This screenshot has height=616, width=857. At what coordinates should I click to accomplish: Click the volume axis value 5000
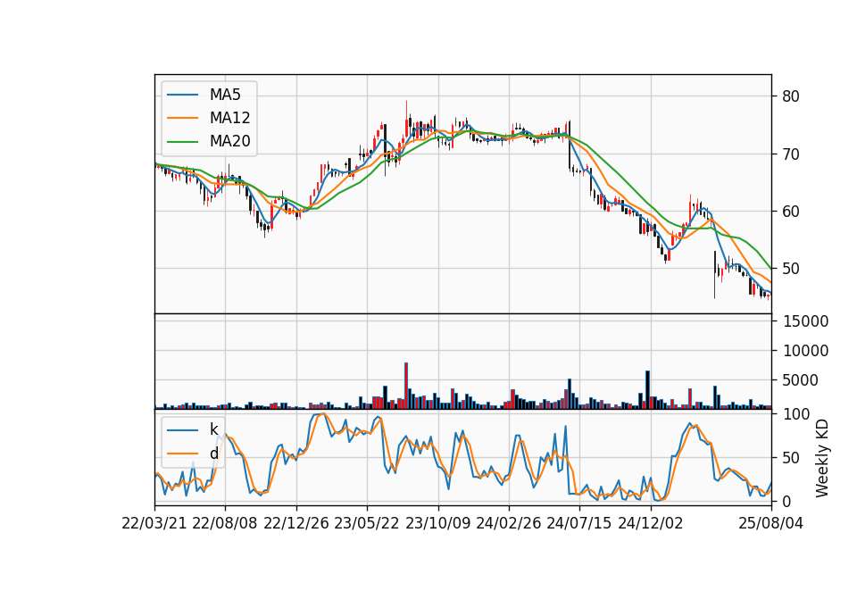click(x=800, y=380)
